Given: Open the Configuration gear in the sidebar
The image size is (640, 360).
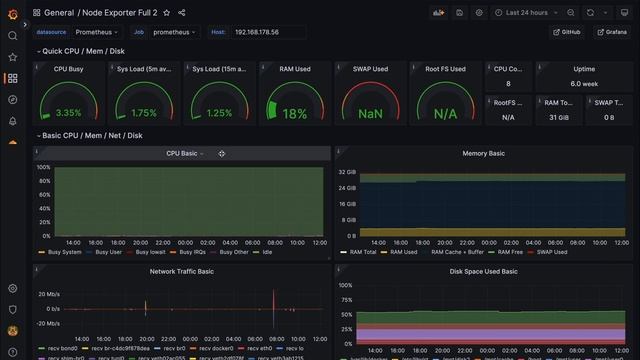Looking at the screenshot, I should click(13, 288).
